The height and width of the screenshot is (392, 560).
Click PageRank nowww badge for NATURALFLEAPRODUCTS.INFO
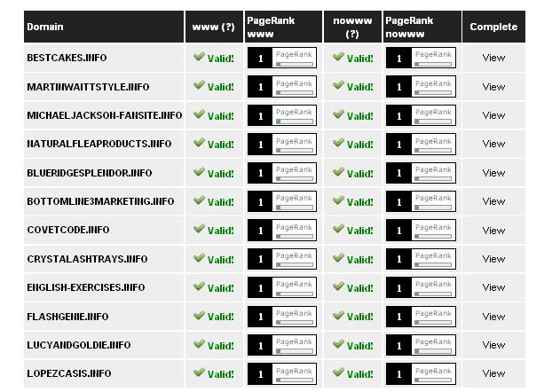pos(420,144)
